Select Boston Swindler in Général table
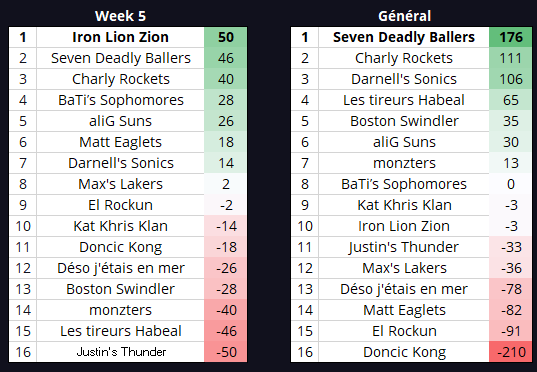 (x=404, y=121)
